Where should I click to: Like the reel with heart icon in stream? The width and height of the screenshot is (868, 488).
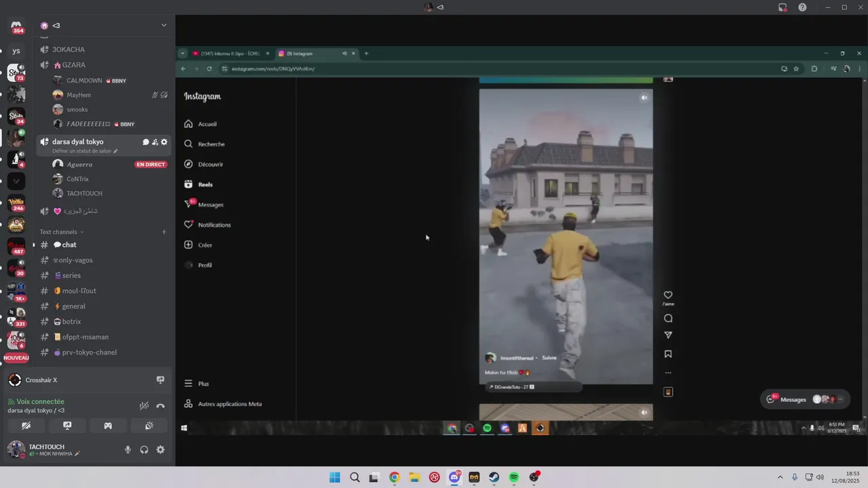(668, 295)
